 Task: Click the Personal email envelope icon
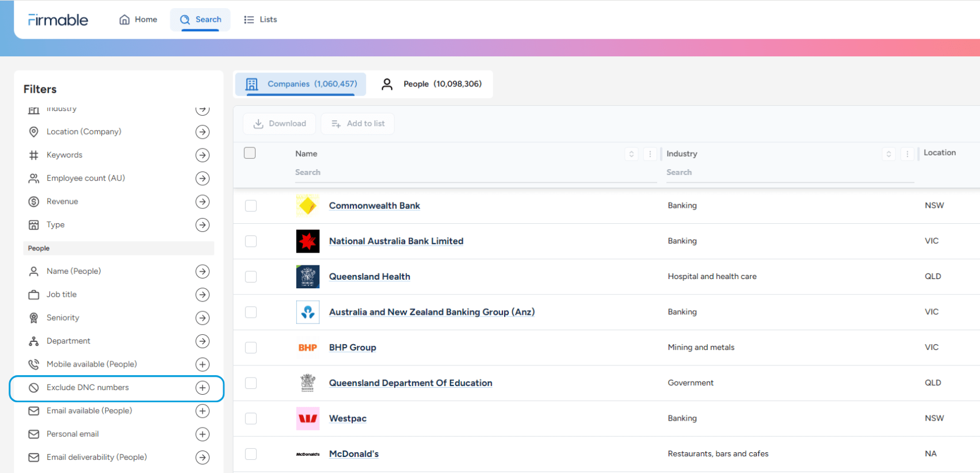pyautogui.click(x=34, y=434)
